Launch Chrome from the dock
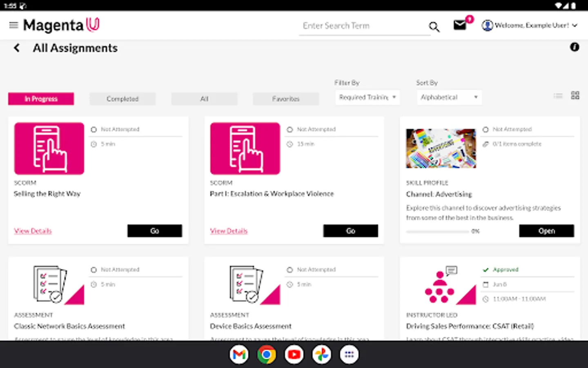The height and width of the screenshot is (368, 588). [266, 355]
